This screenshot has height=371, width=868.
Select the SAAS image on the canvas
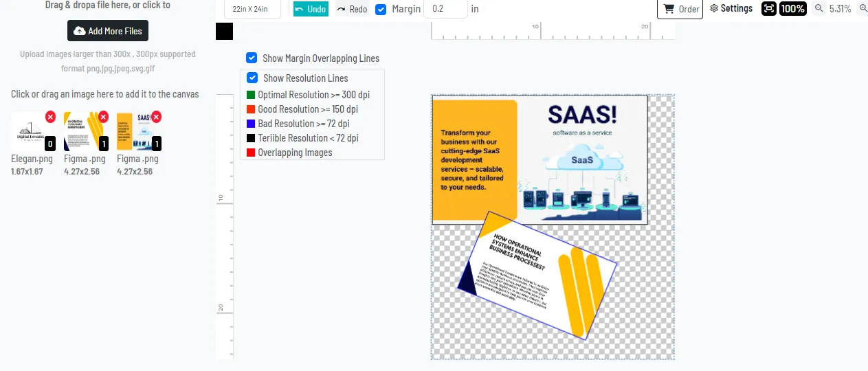(539, 159)
